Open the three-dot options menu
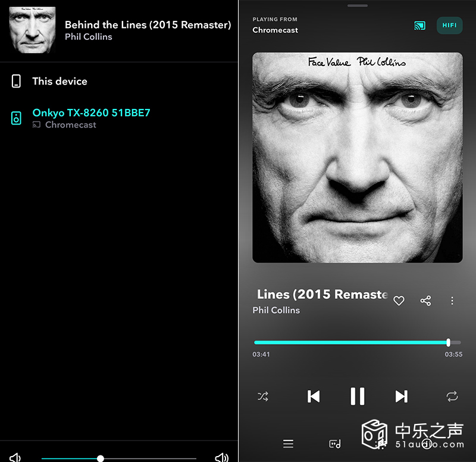Viewport: 476px width, 462px height. (x=452, y=301)
